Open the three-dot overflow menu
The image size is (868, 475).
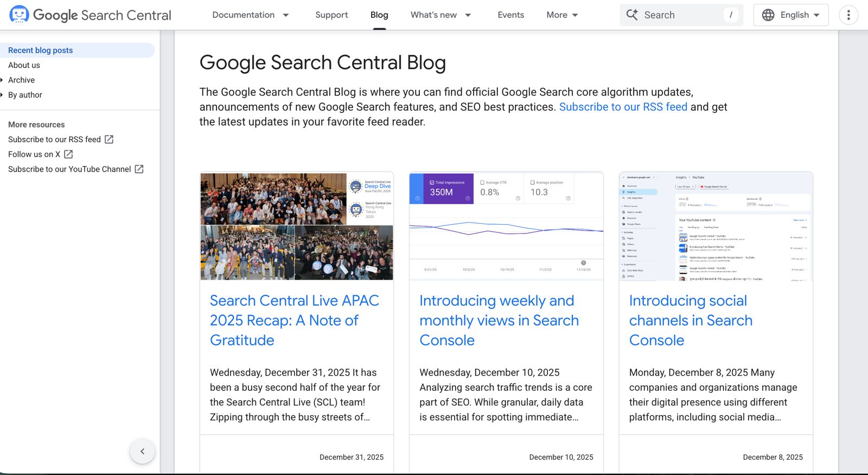848,15
